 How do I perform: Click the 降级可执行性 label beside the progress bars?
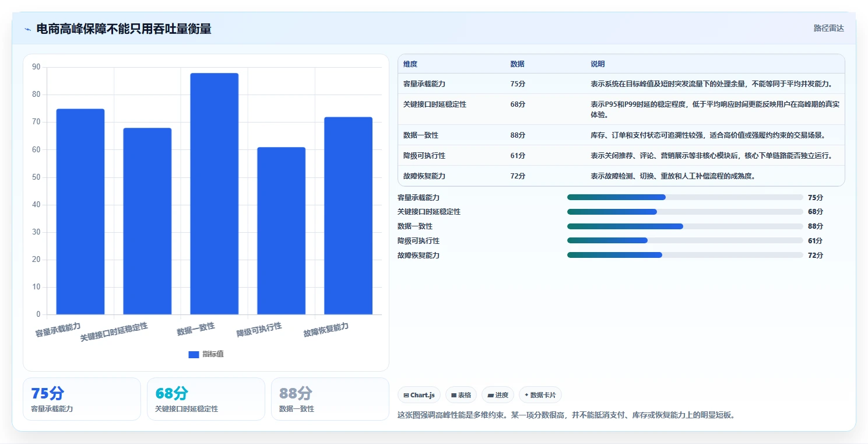tap(419, 240)
